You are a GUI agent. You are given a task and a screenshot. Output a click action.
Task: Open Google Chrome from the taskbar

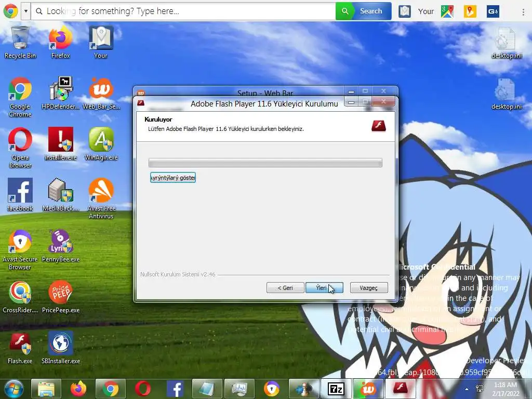coord(111,389)
